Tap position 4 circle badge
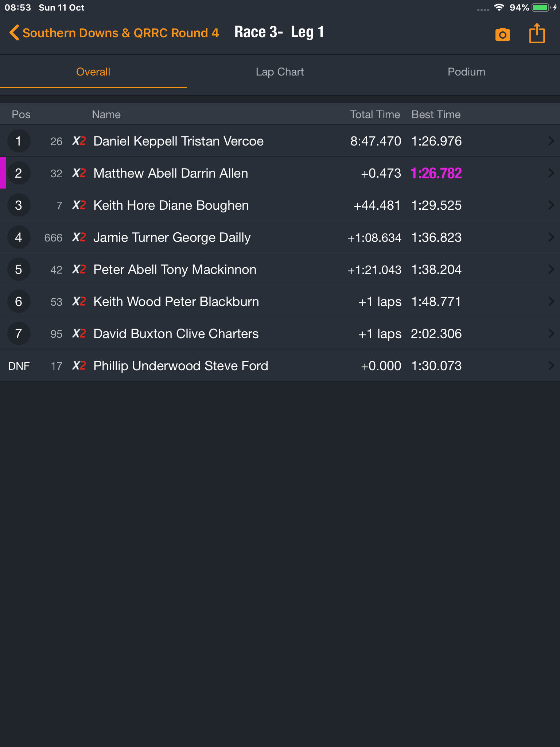This screenshot has width=560, height=747. point(19,237)
